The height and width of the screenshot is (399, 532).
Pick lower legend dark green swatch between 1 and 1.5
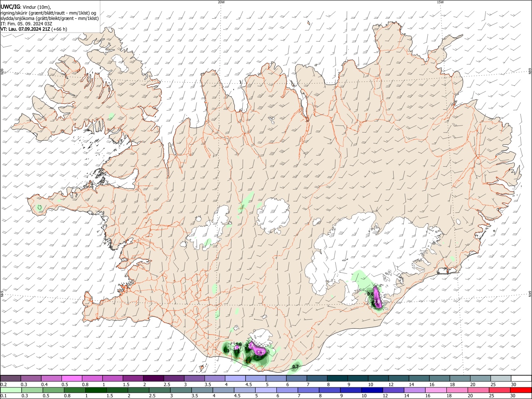tap(96, 390)
